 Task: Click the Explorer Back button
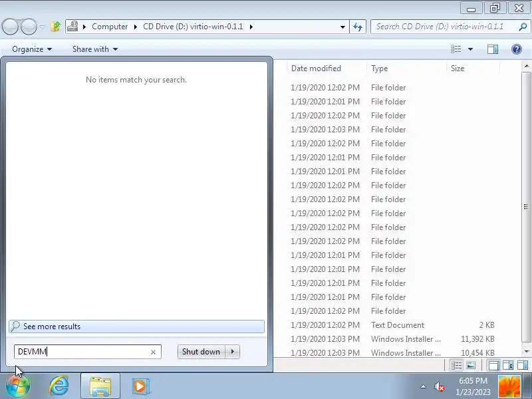(x=10, y=27)
